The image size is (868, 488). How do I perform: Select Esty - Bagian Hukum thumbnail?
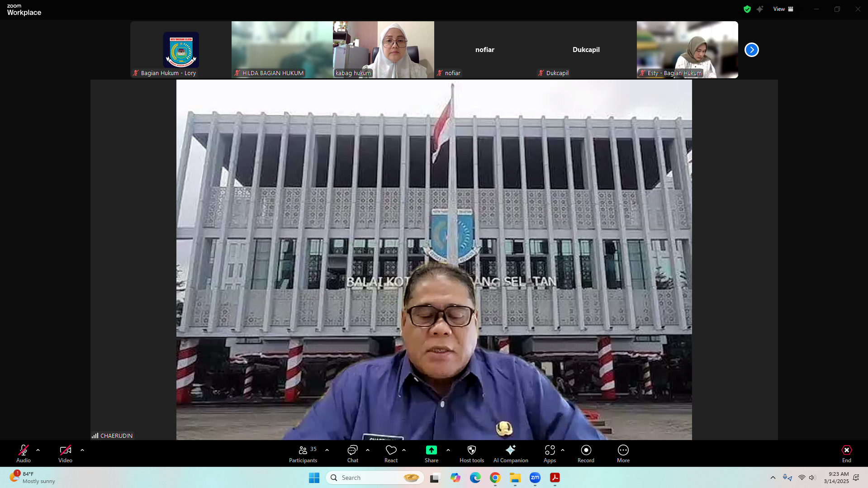pyautogui.click(x=688, y=50)
